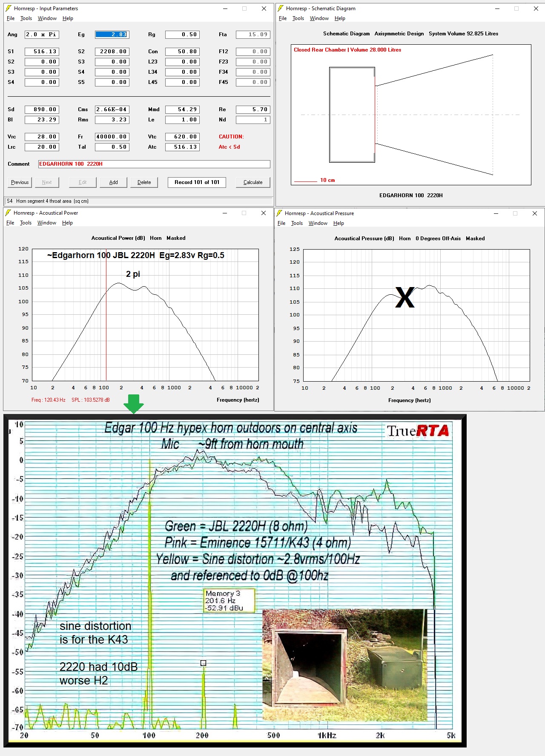Open Tools menu in Acoustical Power window
Image resolution: width=545 pixels, height=756 pixels.
(x=26, y=223)
